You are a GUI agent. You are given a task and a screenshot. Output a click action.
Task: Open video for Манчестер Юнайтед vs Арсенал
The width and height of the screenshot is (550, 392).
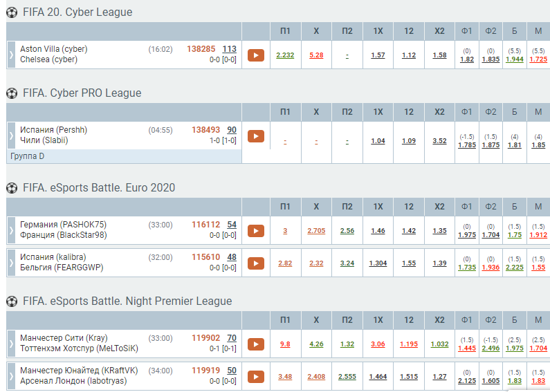click(256, 377)
